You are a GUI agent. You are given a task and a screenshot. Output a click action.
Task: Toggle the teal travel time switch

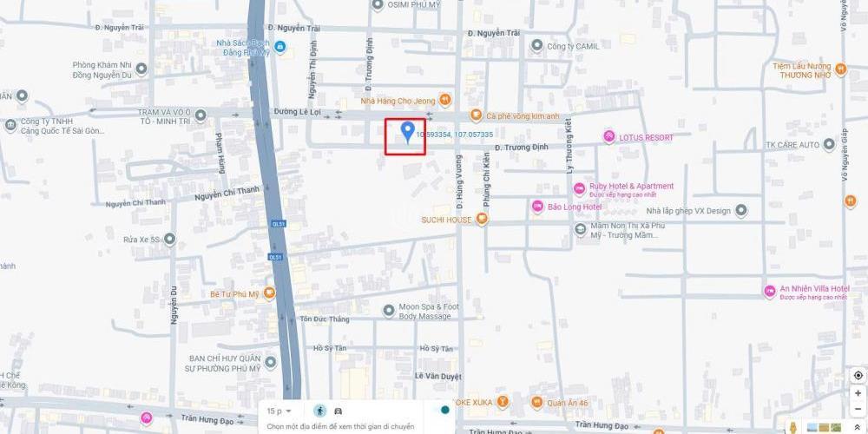click(x=445, y=411)
